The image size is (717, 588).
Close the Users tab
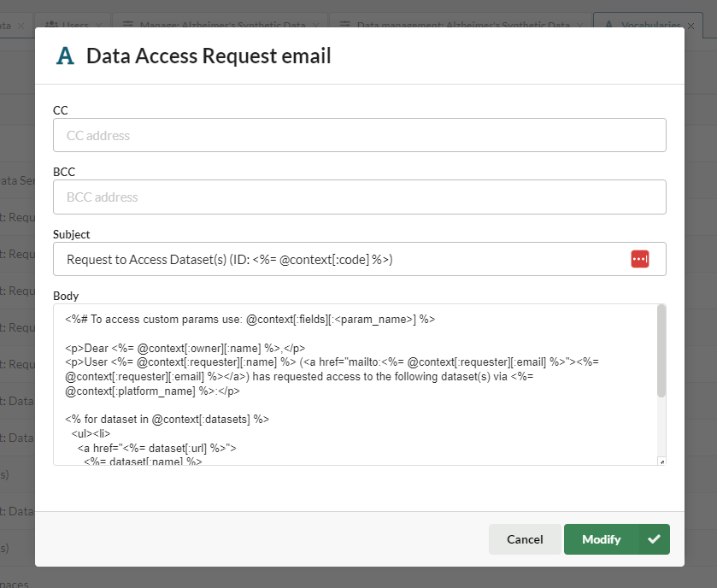tap(99, 26)
